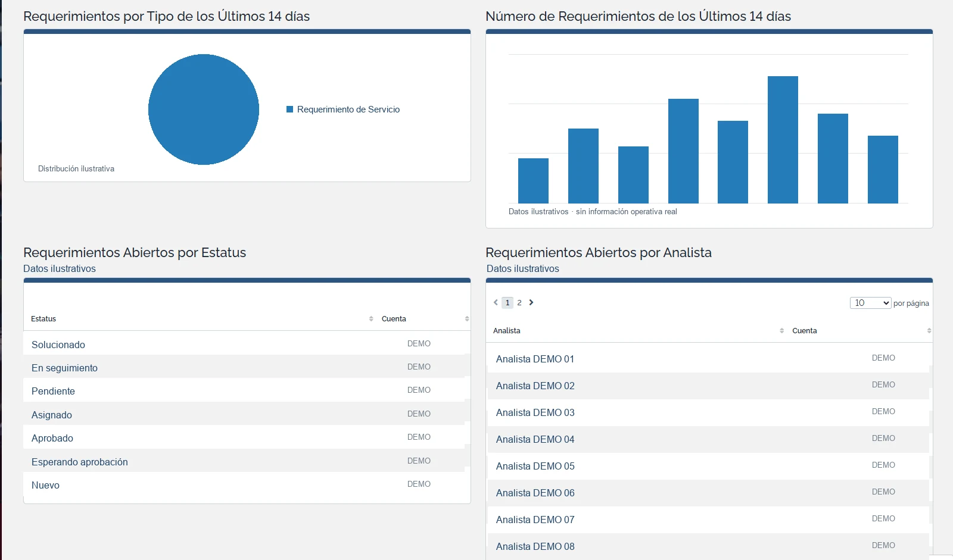Click Analista DEMO 04 row
Image resolution: width=953 pixels, height=560 pixels.
pyautogui.click(x=708, y=439)
